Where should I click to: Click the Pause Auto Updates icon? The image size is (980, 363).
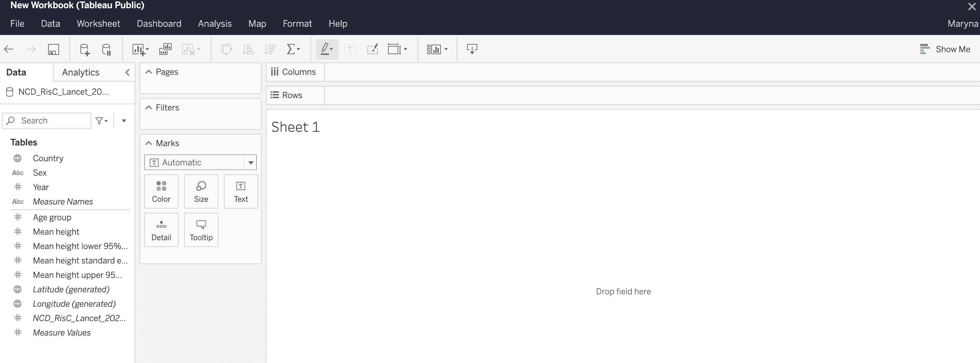[x=106, y=49]
